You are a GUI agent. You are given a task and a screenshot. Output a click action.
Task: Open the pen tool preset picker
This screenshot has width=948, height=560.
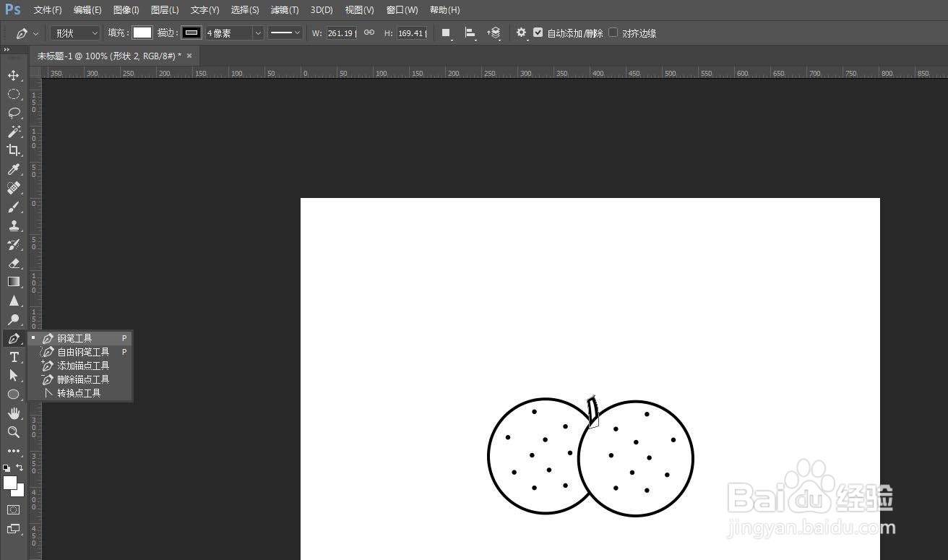(x=27, y=33)
